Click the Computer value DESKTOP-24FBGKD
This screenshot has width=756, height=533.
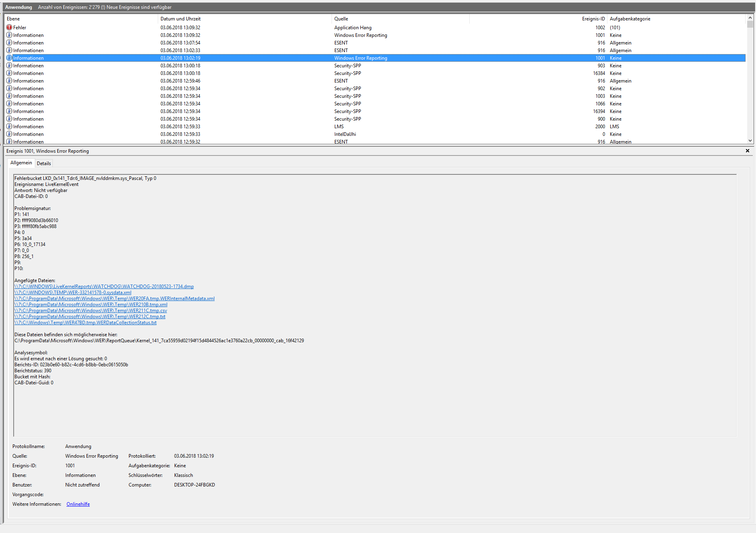pos(195,485)
